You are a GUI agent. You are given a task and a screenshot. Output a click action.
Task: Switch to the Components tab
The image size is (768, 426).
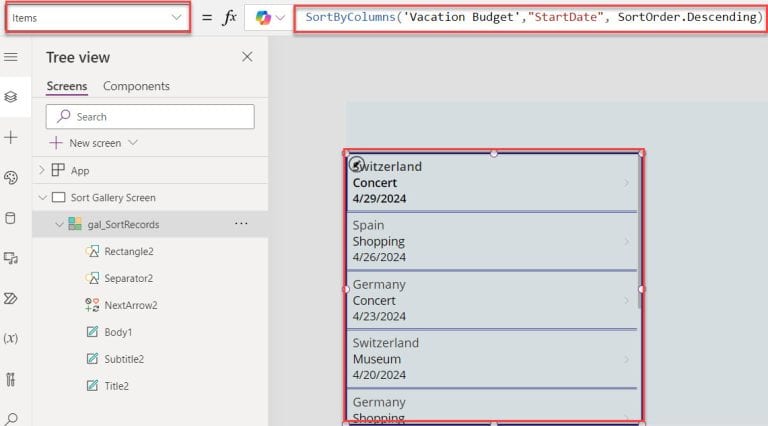tap(136, 86)
